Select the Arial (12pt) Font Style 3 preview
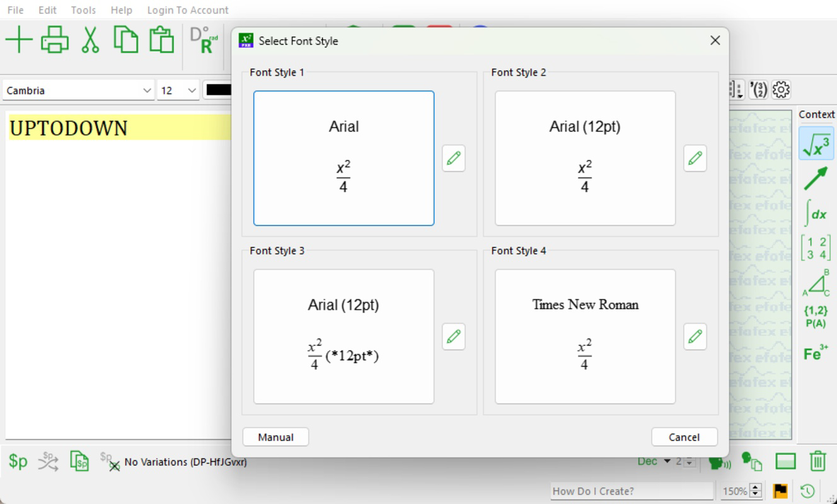 click(343, 336)
